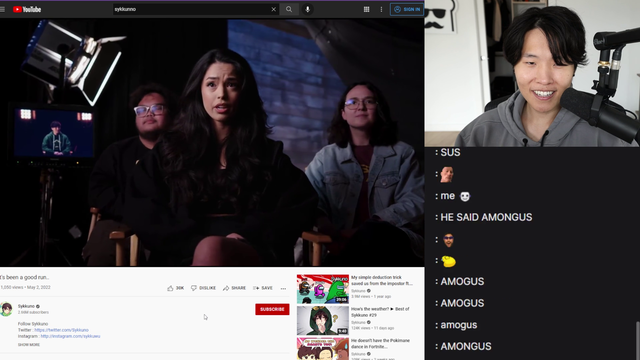Start voice search with microphone icon
The image size is (640, 360).
[x=308, y=9]
